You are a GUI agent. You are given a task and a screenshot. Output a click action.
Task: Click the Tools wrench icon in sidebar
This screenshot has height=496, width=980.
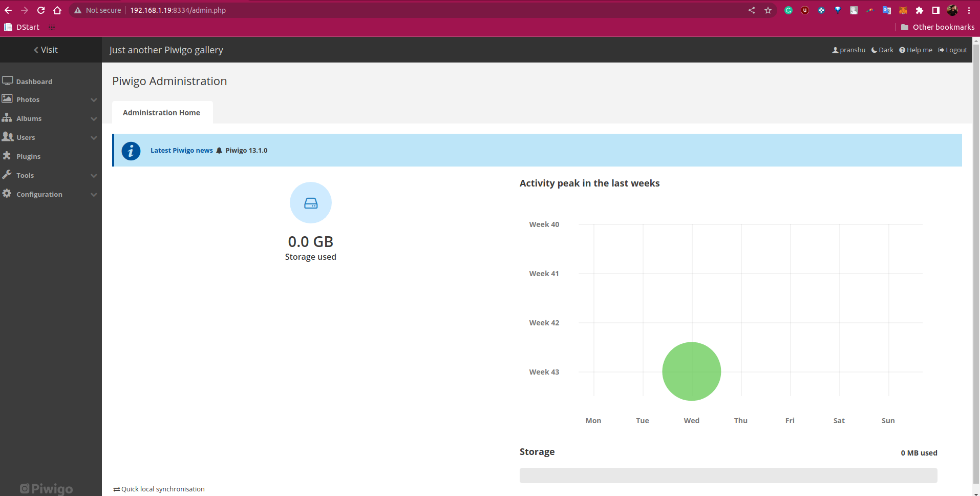[x=7, y=174]
